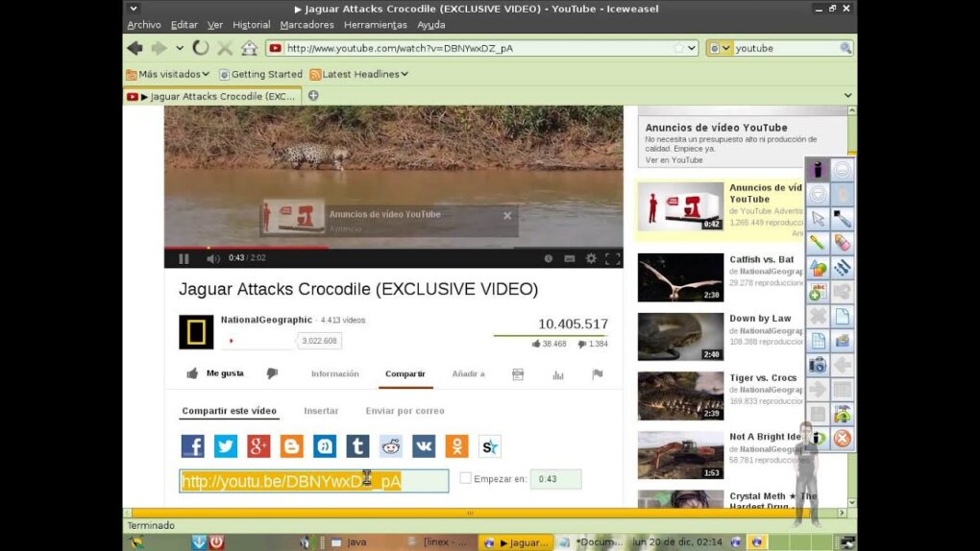980x551 pixels.
Task: Click the Ver en YouTube ad link
Action: [674, 160]
